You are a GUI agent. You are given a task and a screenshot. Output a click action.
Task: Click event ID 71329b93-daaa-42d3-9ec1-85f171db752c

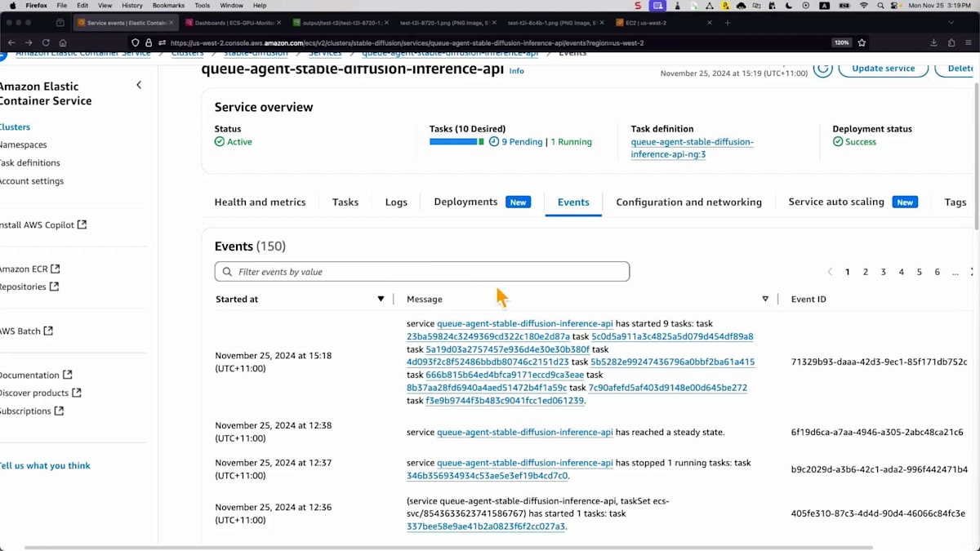click(x=879, y=362)
